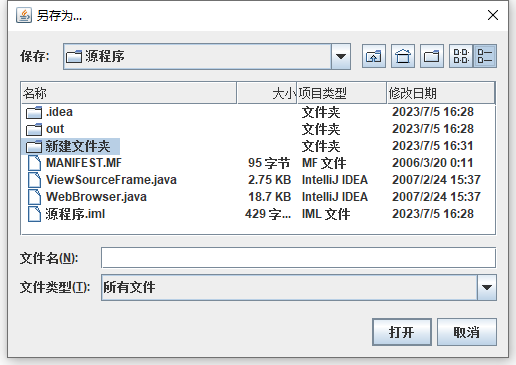Go up one folder level
Viewport: 516px width, 365px height.
coord(374,56)
